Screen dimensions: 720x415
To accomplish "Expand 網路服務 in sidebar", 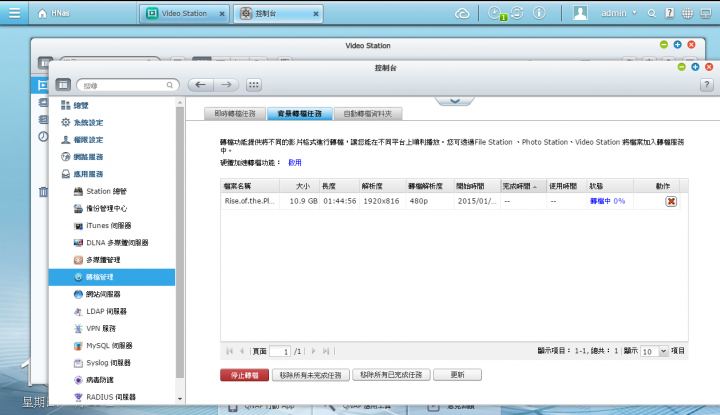I will [82, 157].
